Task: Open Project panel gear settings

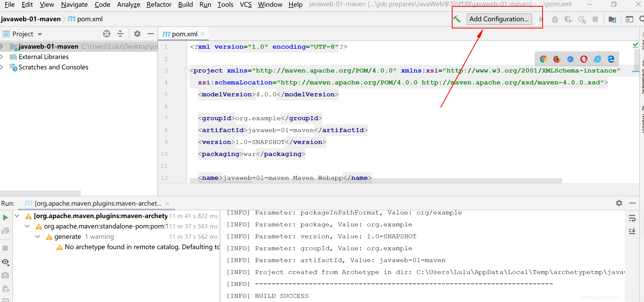Action: [x=137, y=34]
